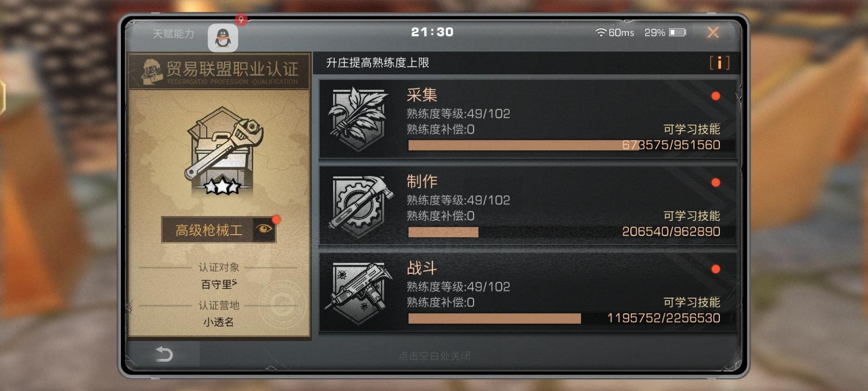Click the back arrow icon
The height and width of the screenshot is (391, 868).
pos(164,354)
